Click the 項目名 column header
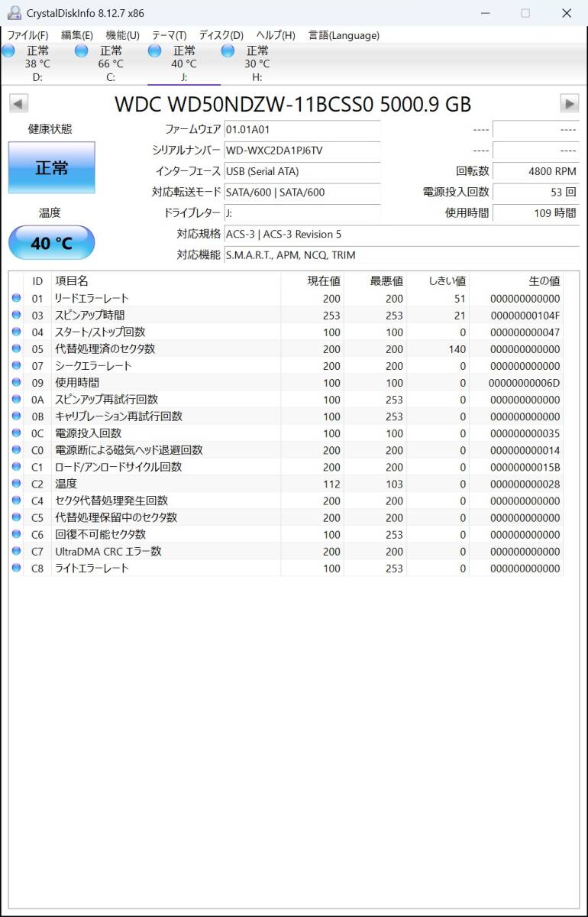The width and height of the screenshot is (588, 917). pyautogui.click(x=166, y=281)
